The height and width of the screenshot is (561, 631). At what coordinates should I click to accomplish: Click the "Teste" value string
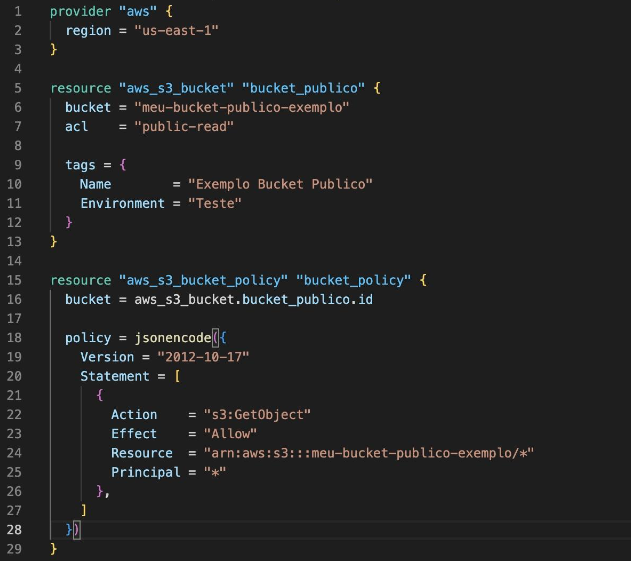tap(214, 204)
